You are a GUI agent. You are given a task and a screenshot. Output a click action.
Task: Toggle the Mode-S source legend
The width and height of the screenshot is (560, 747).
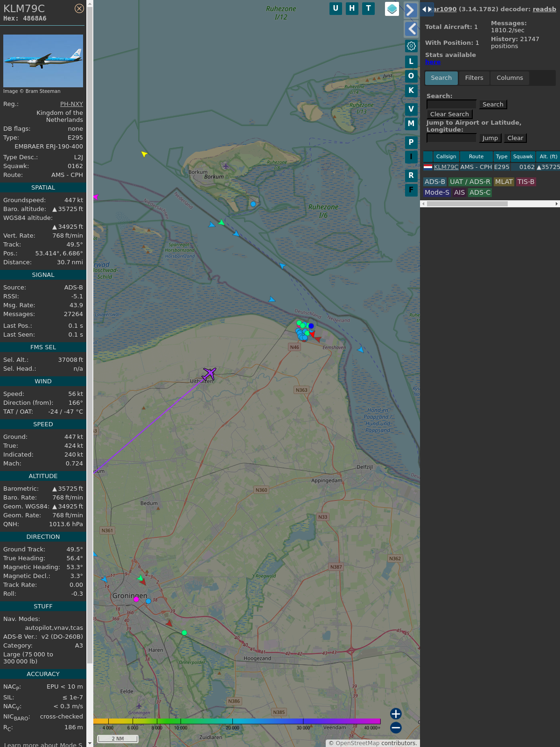437,192
